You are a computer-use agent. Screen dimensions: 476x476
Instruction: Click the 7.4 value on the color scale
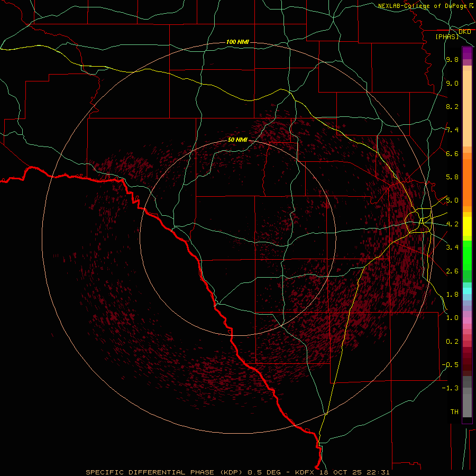tap(452, 130)
